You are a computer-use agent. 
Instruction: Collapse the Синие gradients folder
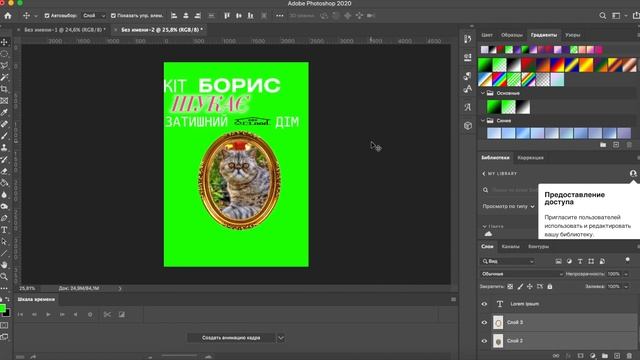point(483,120)
